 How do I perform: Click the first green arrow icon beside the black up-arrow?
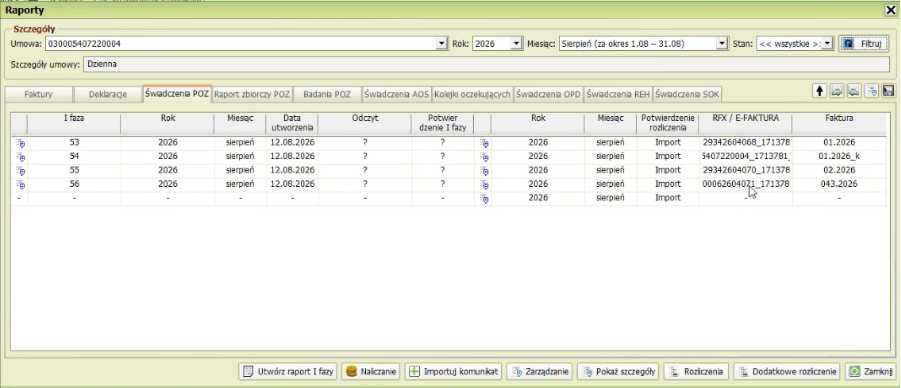coord(837,91)
